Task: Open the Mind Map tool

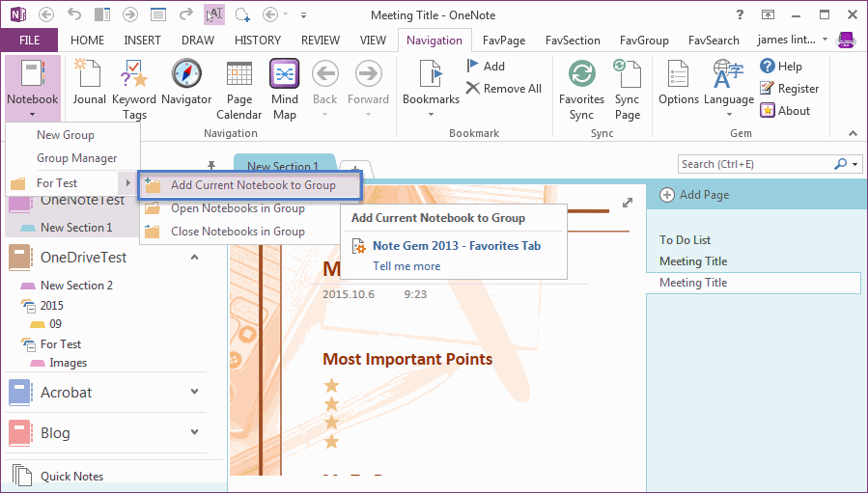Action: pyautogui.click(x=285, y=90)
